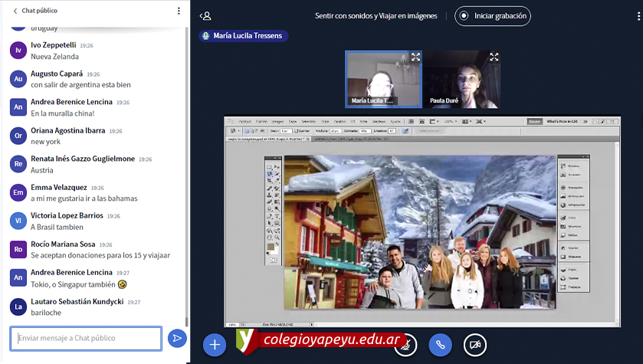Screen dimensions: 643x364
Task: Open the users list toggle icon
Action: tap(205, 15)
